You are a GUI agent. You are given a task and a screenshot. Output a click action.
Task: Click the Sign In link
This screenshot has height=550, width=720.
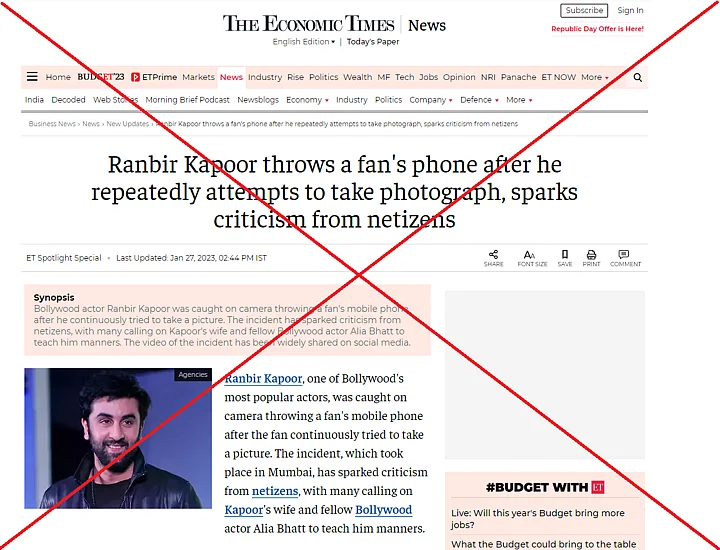click(x=630, y=11)
